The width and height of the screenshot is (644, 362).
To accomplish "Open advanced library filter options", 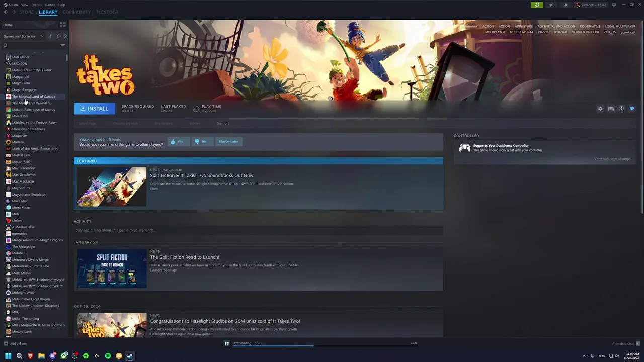I will coord(63,46).
